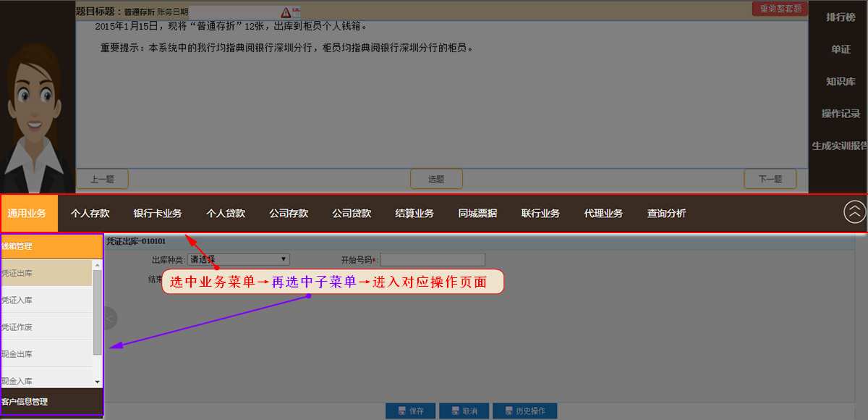
Task: Expand the 客户信息管理 section
Action: pos(51,401)
